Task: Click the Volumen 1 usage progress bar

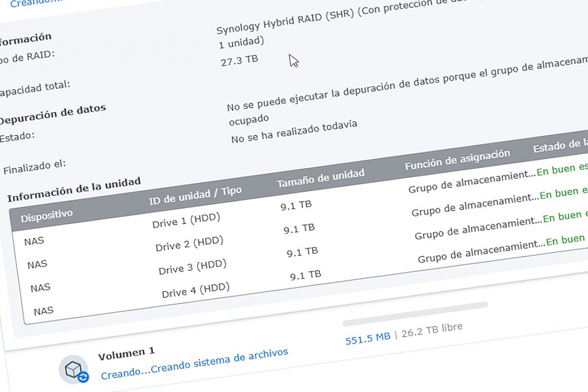Action: [x=415, y=314]
